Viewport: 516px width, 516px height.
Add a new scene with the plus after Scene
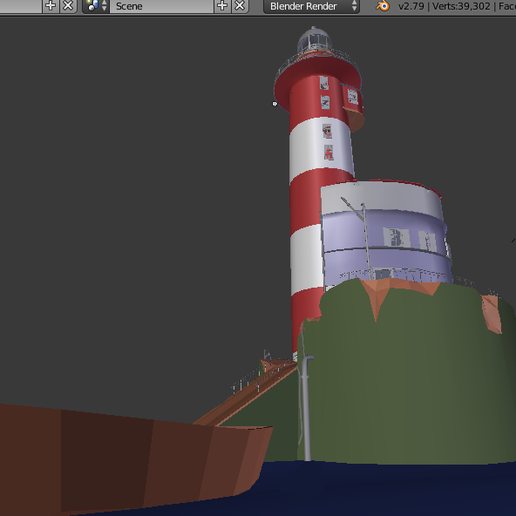click(x=222, y=6)
